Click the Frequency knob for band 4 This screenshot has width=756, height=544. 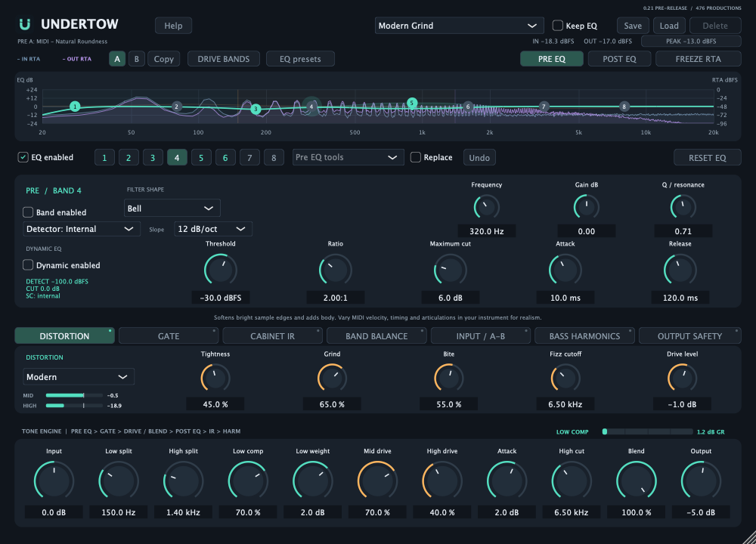click(486, 207)
